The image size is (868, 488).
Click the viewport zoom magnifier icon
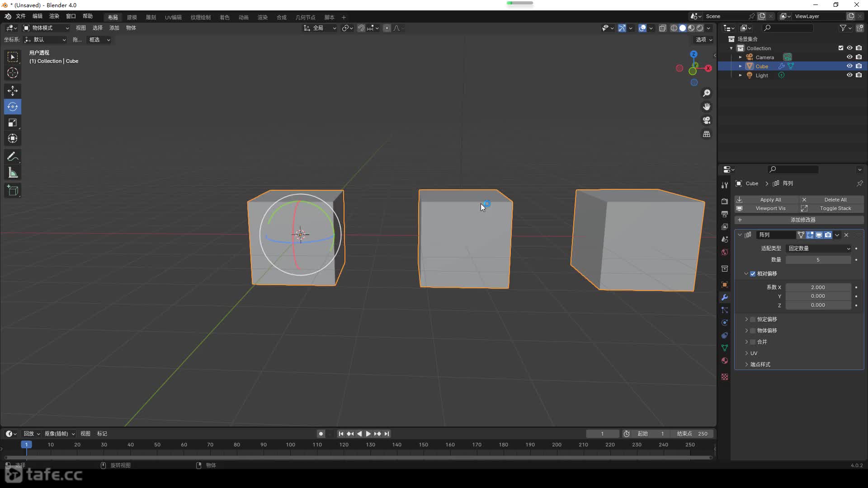pyautogui.click(x=707, y=93)
